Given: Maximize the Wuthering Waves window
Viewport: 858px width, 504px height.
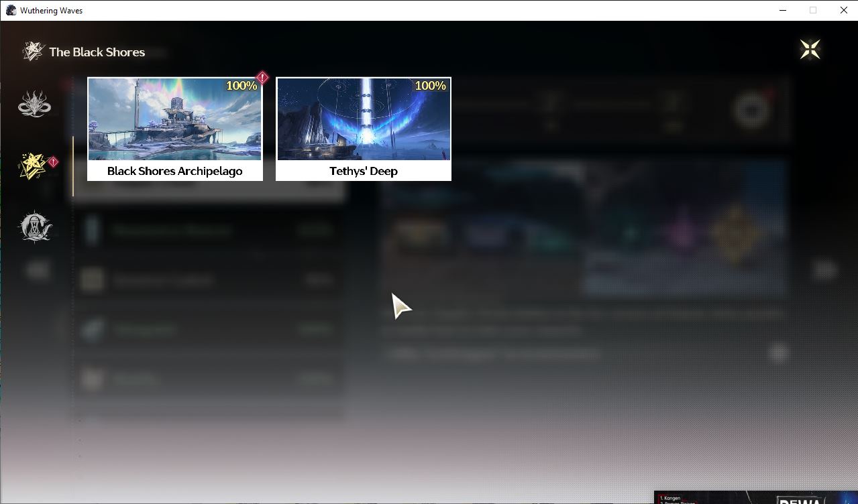Looking at the screenshot, I should (813, 10).
